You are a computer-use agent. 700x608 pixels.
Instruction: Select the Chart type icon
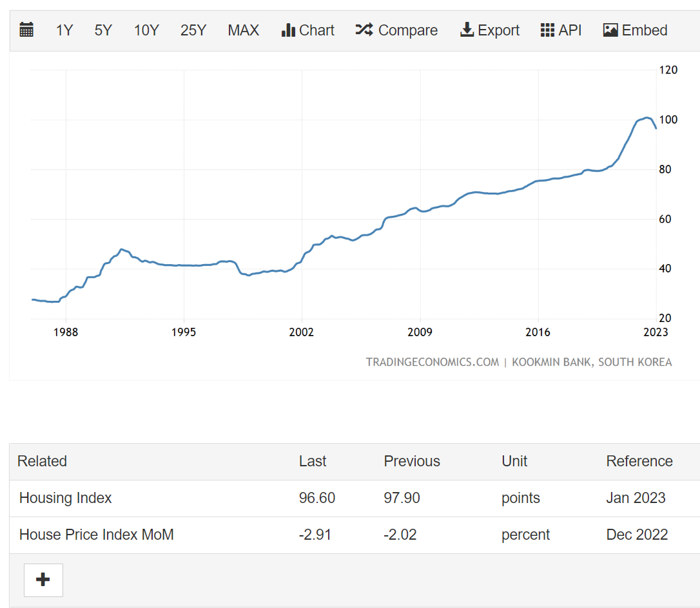click(307, 30)
